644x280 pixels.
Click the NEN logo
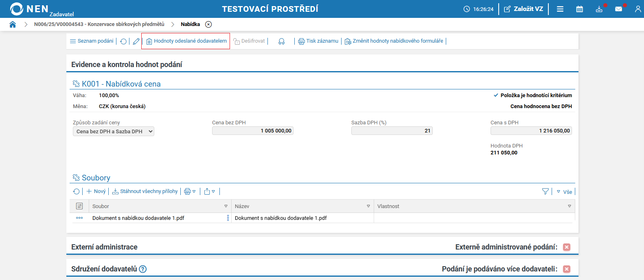tap(29, 9)
